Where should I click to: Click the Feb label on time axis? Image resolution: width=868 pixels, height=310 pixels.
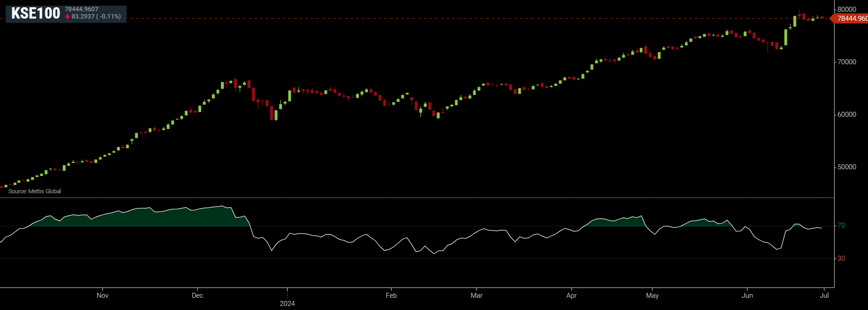click(391, 296)
